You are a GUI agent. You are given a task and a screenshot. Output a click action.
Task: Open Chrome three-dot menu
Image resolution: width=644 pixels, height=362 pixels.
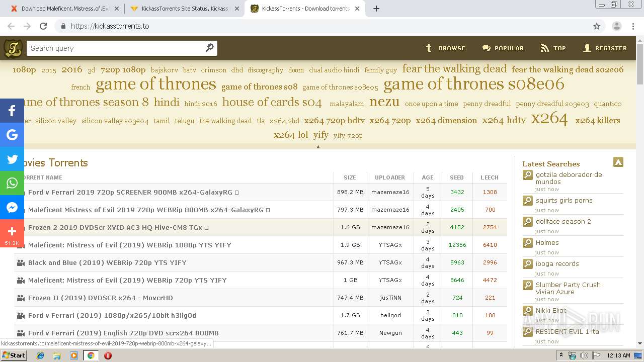633,26
